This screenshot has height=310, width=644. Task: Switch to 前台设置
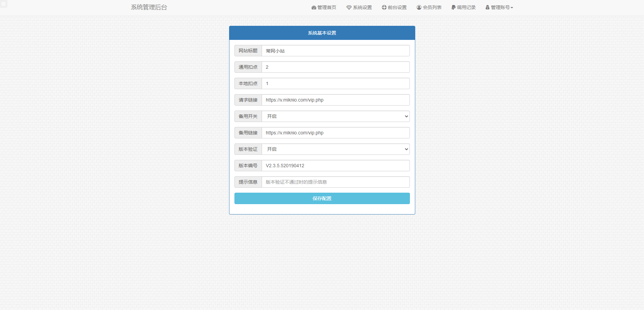[394, 7]
